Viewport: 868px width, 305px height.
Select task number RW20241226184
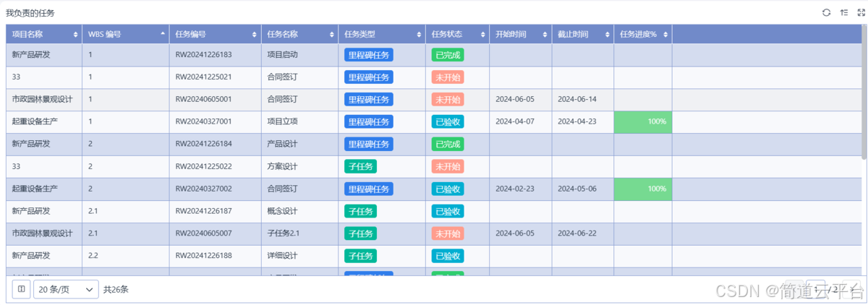pyautogui.click(x=203, y=144)
